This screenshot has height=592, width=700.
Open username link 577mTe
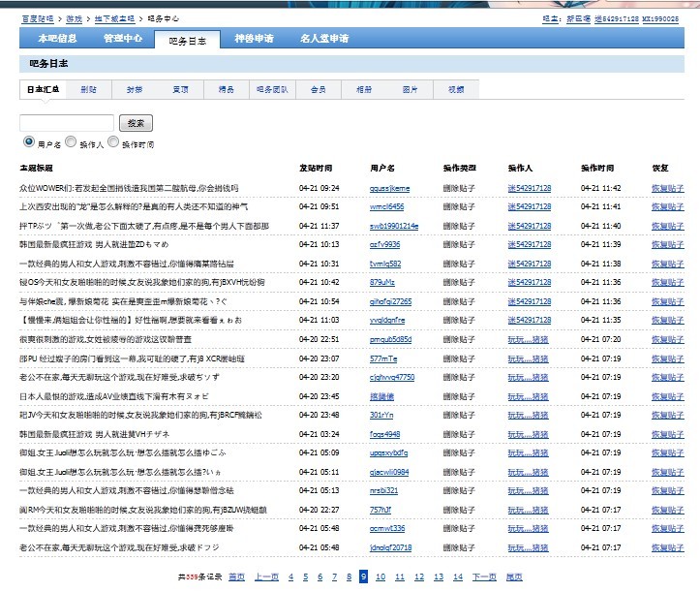383,358
